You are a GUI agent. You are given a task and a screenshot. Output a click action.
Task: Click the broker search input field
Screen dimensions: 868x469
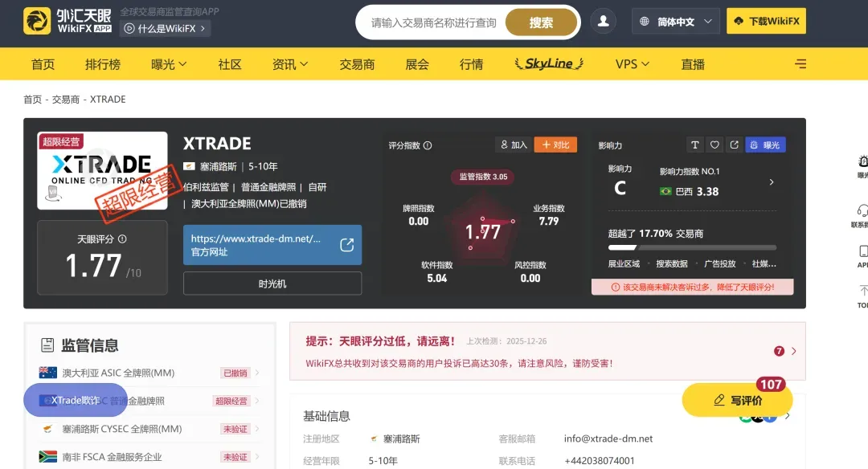coord(434,22)
